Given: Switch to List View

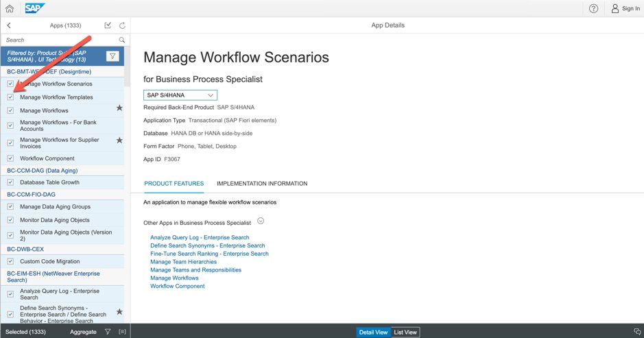Looking at the screenshot, I should pyautogui.click(x=405, y=333).
